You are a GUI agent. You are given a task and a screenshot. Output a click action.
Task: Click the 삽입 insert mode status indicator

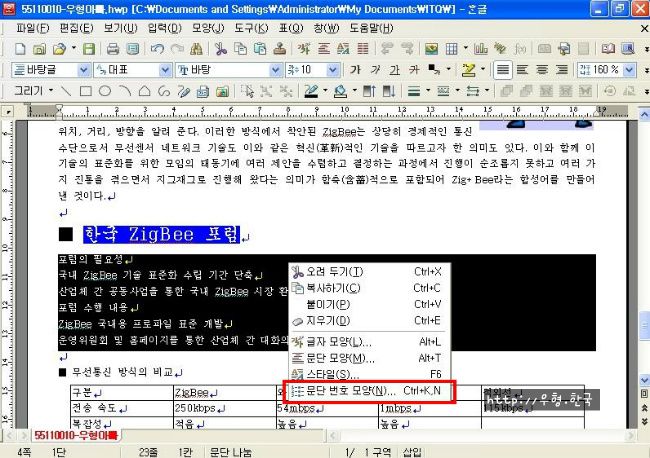[x=412, y=452]
